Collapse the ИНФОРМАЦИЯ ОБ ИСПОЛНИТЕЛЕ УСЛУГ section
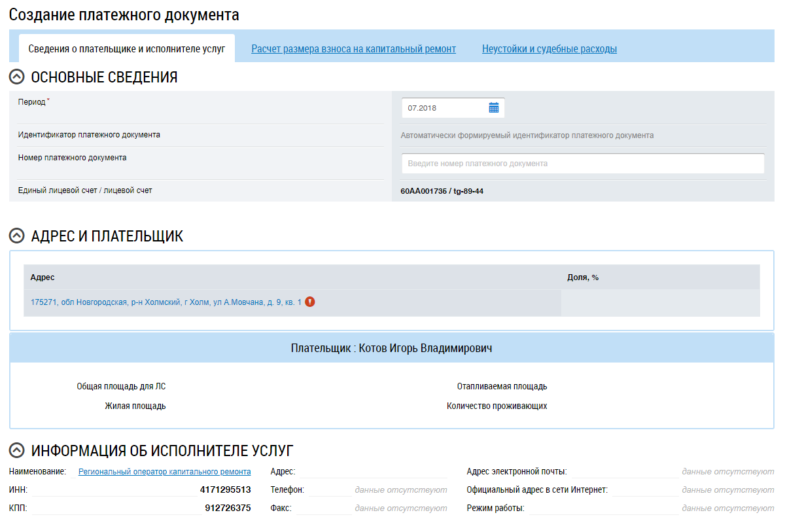This screenshot has width=785, height=532. point(17,450)
